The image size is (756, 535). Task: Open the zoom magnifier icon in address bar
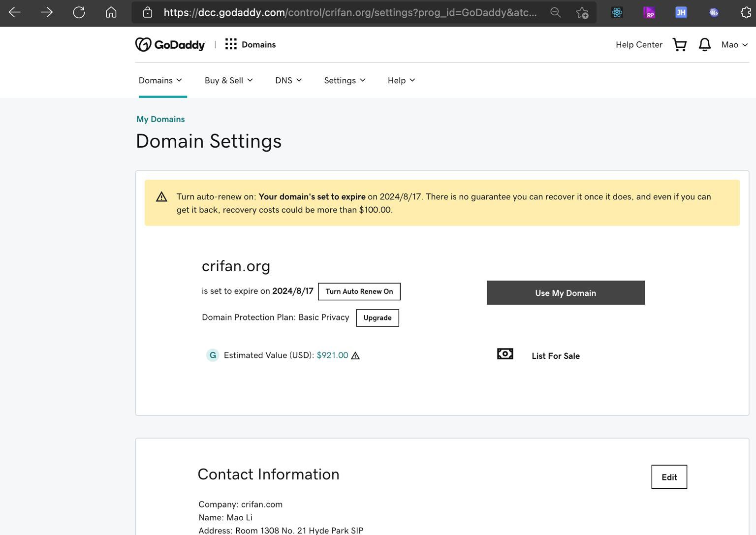[556, 12]
